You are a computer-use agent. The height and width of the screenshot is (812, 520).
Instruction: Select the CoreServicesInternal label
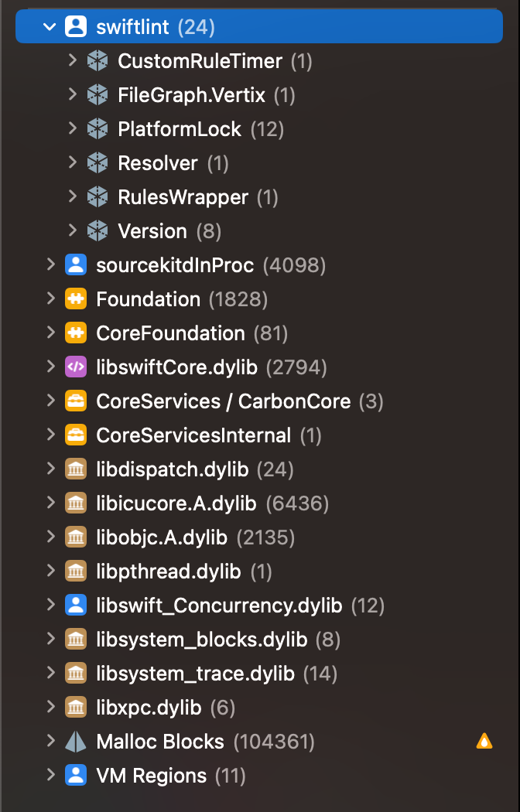coord(193,435)
